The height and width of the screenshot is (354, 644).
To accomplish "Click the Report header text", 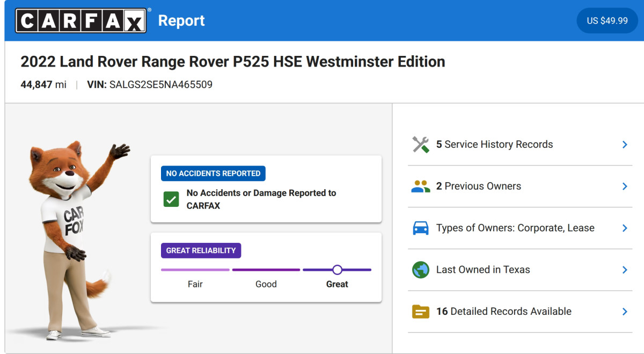I will [x=181, y=20].
